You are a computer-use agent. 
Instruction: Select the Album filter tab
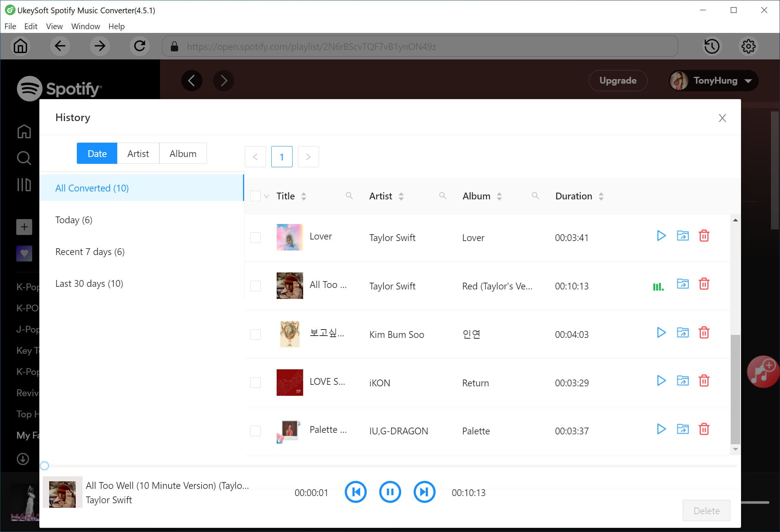[x=183, y=153]
